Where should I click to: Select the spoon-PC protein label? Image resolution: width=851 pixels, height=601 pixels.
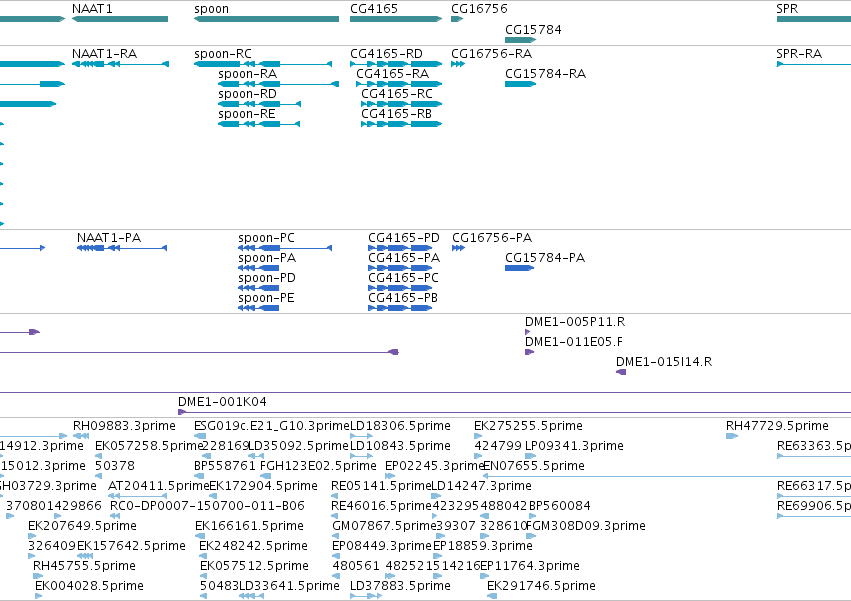point(266,238)
